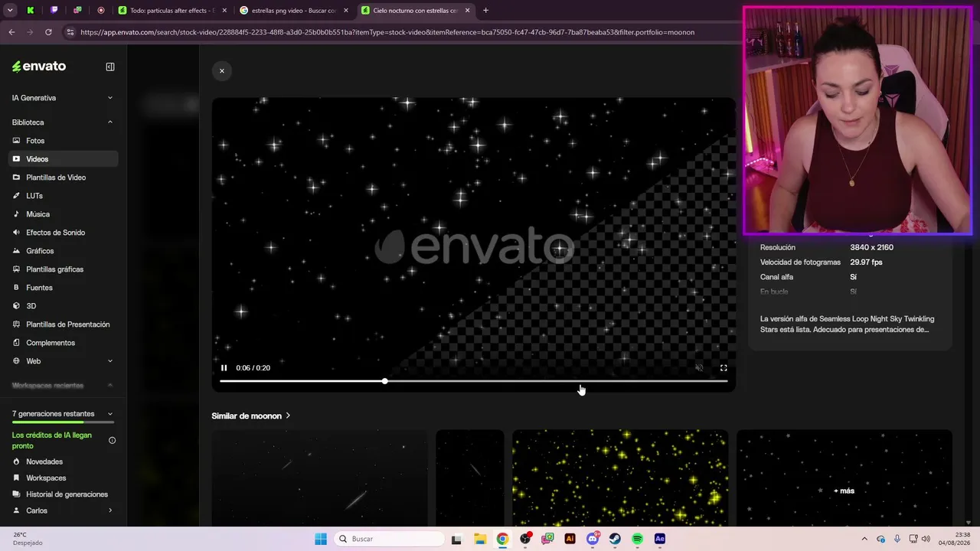Image resolution: width=980 pixels, height=551 pixels.
Task: Open Similar de moonon link
Action: (251, 416)
